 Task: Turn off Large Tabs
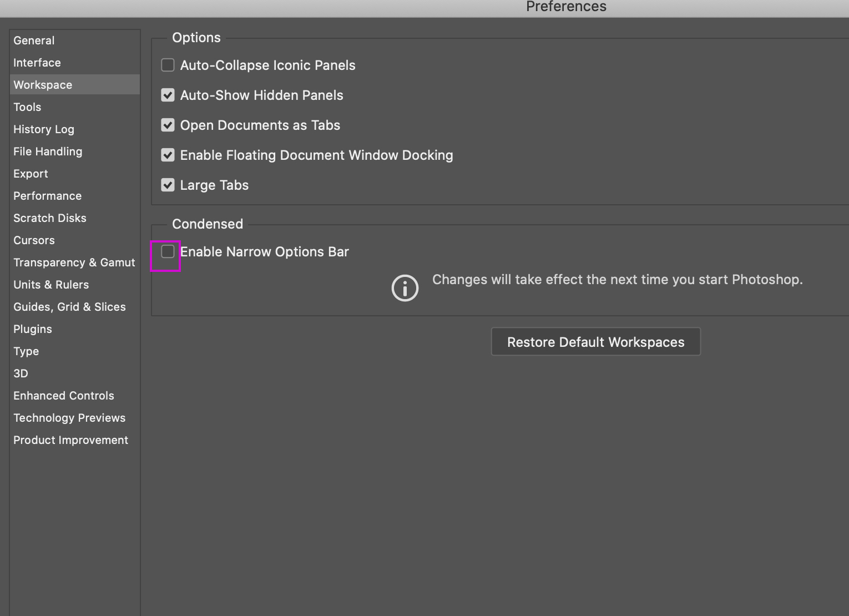point(168,185)
